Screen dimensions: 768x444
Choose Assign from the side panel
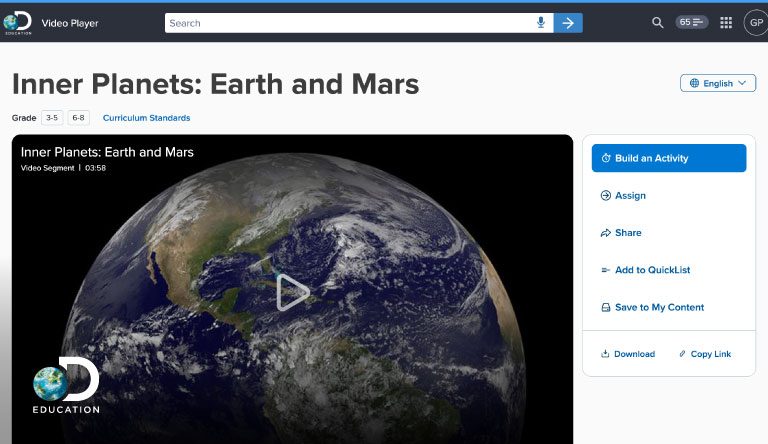point(629,196)
